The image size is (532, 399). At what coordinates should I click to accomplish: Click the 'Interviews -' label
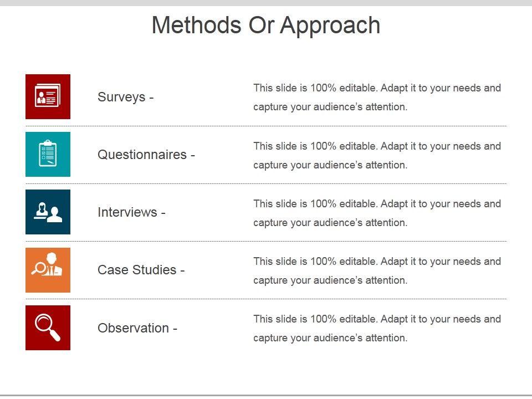pos(131,212)
